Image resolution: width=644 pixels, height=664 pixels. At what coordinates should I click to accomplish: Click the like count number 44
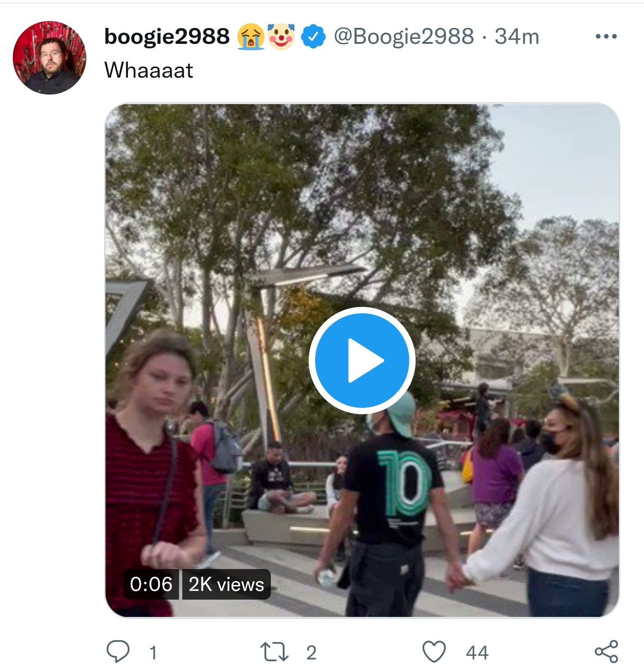tap(477, 653)
